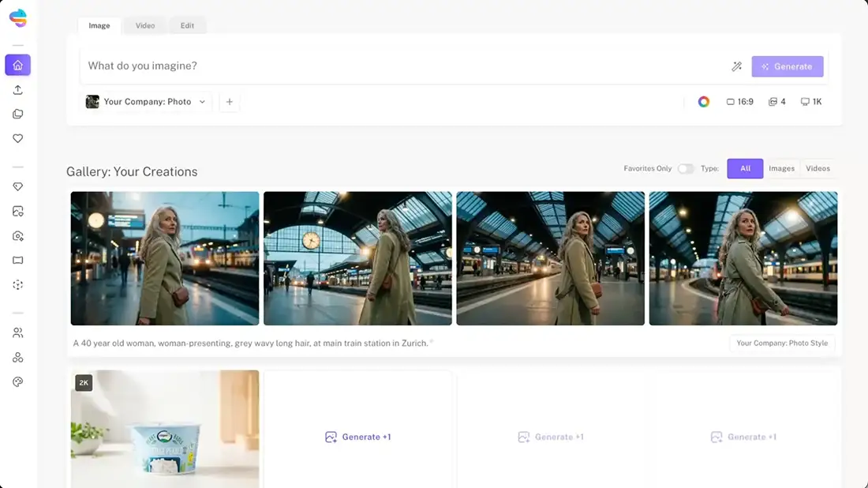This screenshot has width=868, height=488.
Task: Click the 40 year old woman prompt text
Action: pos(251,343)
